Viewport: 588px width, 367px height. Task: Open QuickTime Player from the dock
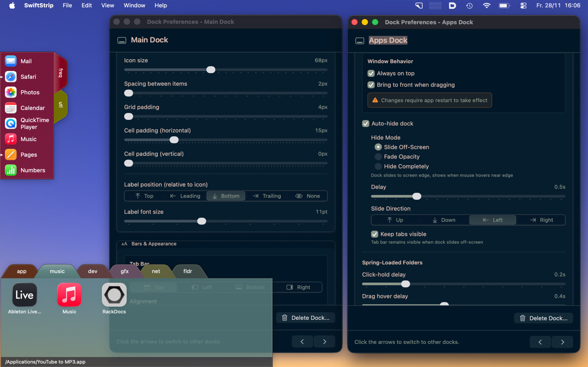click(11, 123)
